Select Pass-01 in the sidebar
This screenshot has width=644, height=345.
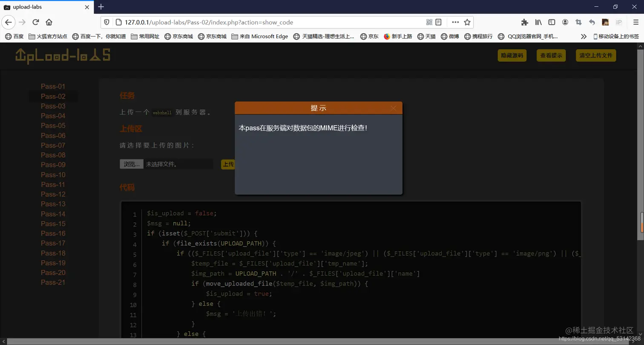coord(53,86)
